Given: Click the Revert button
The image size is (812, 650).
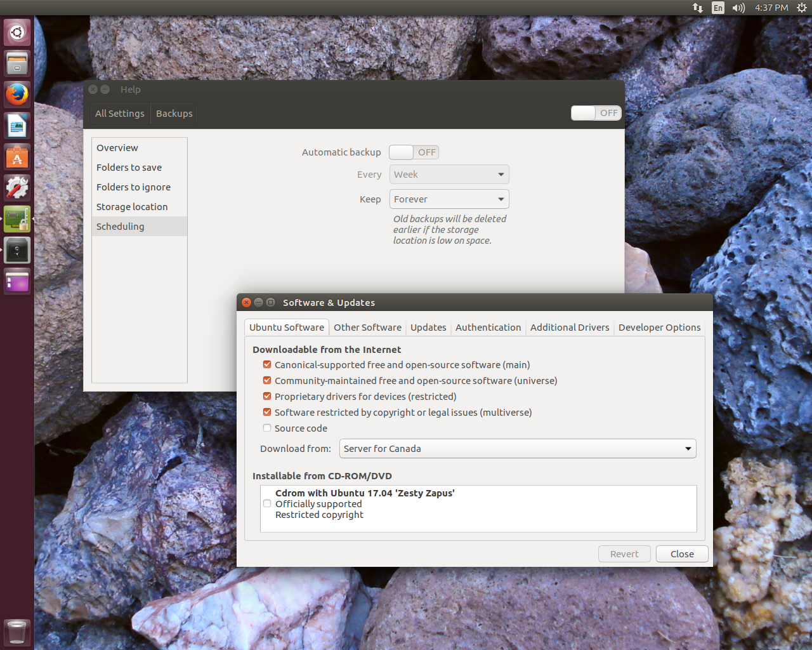Looking at the screenshot, I should (x=624, y=554).
